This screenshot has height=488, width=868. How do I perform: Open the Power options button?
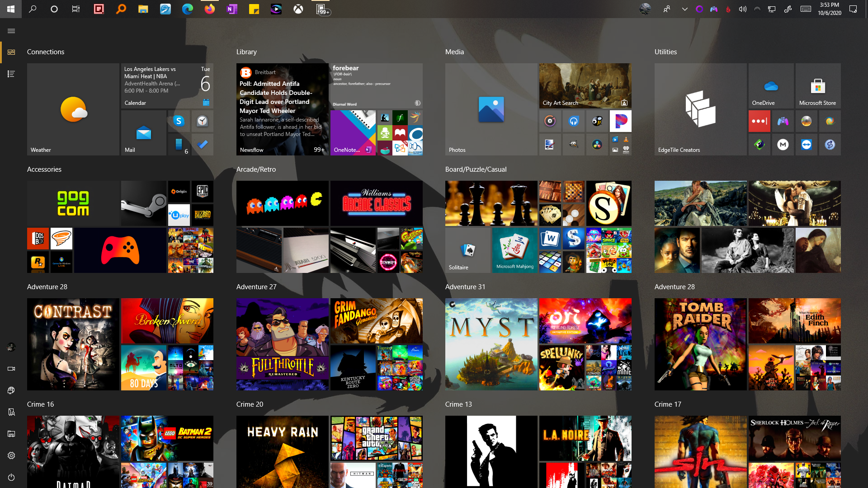coord(11,477)
